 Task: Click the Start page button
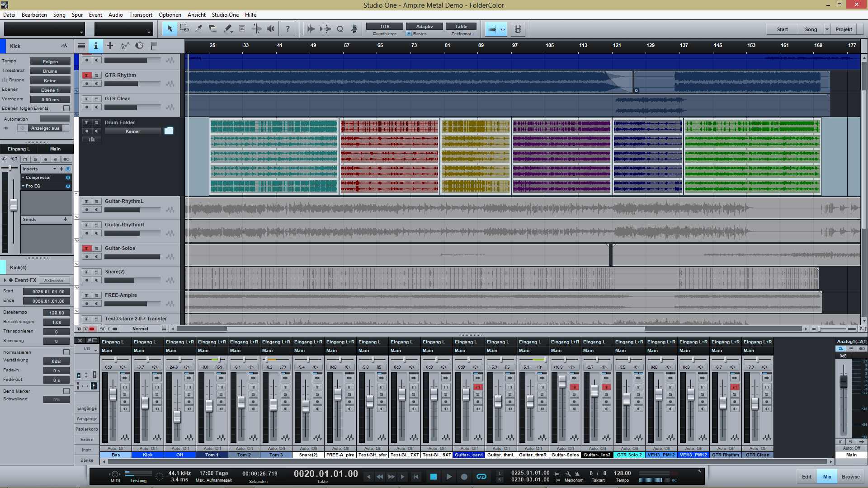[782, 29]
